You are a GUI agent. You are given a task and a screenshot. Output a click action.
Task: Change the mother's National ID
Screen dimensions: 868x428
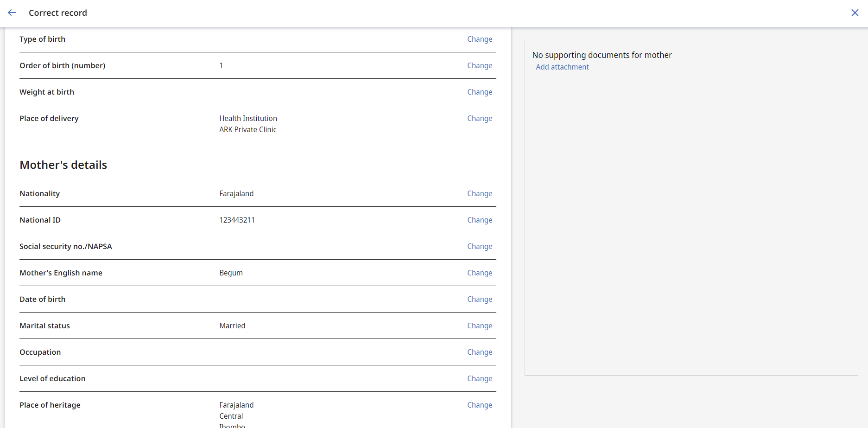[479, 220]
